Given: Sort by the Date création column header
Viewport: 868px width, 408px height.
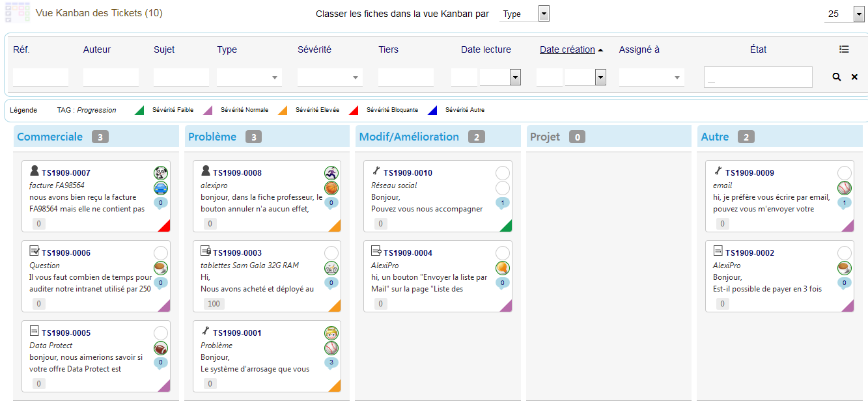Looking at the screenshot, I should 567,49.
